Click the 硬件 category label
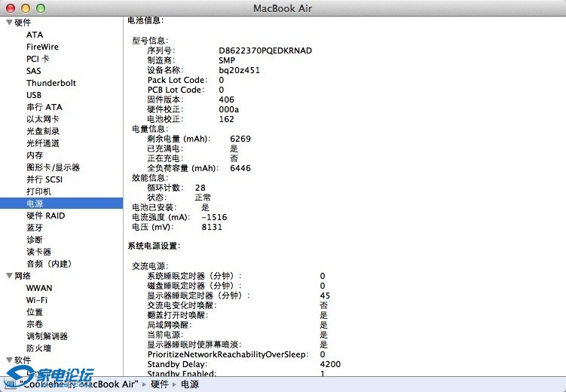Screen dimensions: 566x392 point(23,23)
